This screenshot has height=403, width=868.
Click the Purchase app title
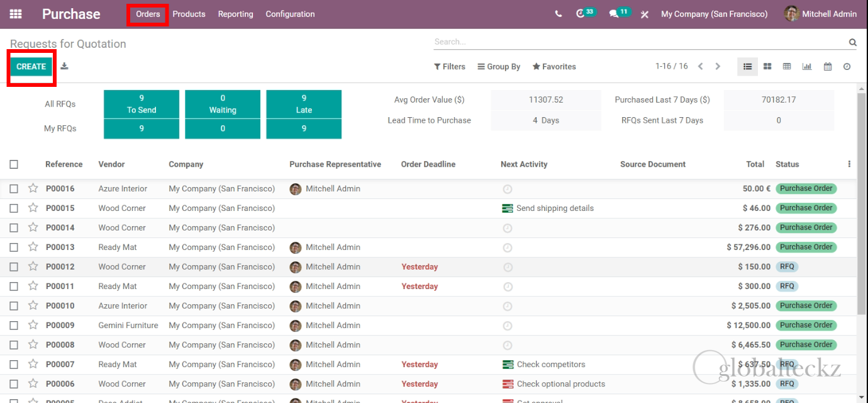(x=71, y=14)
